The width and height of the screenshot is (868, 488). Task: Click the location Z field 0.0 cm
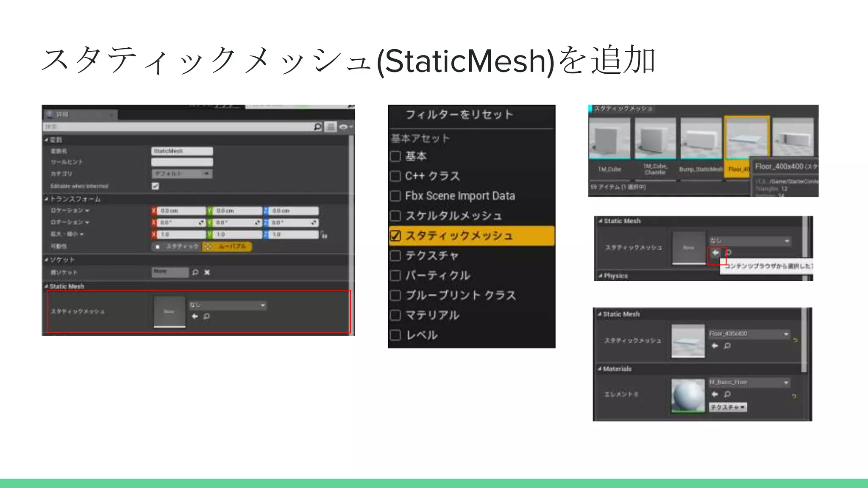click(294, 211)
